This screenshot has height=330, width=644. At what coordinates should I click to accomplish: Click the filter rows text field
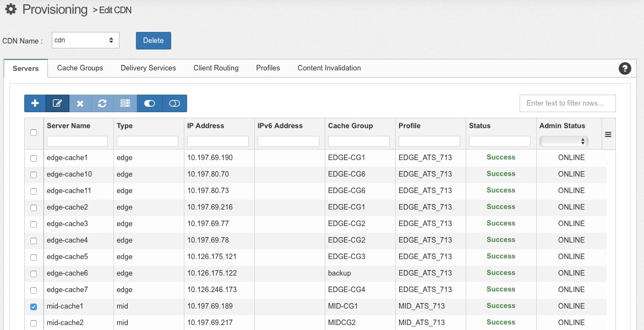pos(567,103)
